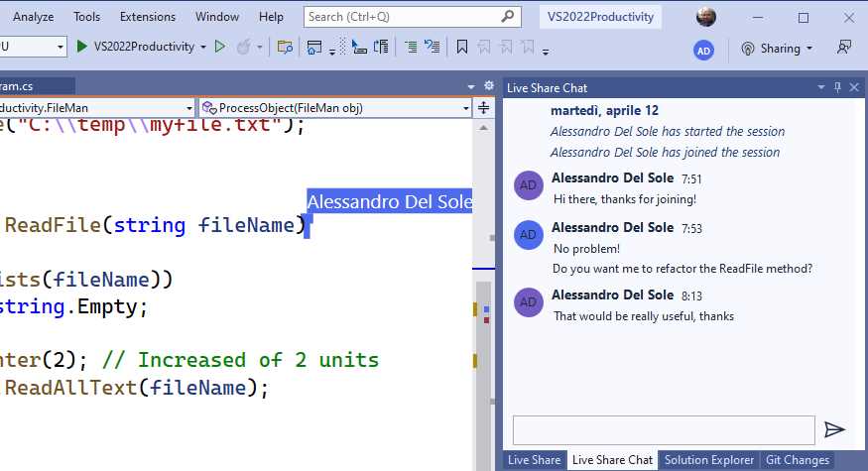The width and height of the screenshot is (868, 471).
Task: Open the toolbar overflow options arrow
Action: pyautogui.click(x=546, y=52)
